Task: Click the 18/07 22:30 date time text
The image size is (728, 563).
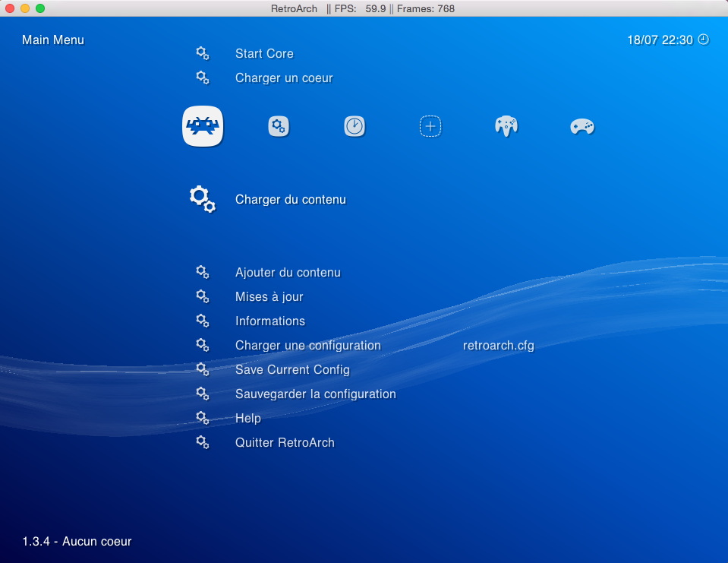Action: (x=660, y=40)
